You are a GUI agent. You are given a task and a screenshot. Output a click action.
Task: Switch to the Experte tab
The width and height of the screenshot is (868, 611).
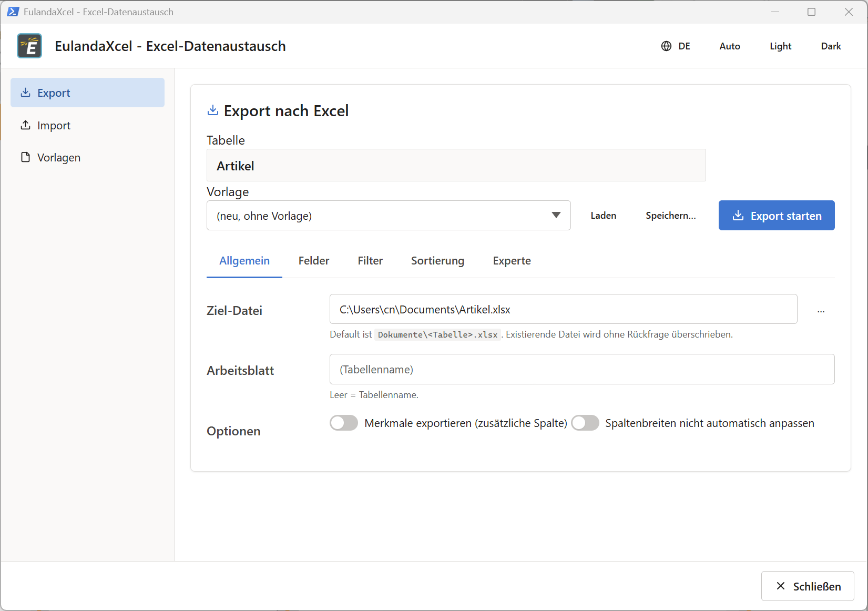(512, 261)
